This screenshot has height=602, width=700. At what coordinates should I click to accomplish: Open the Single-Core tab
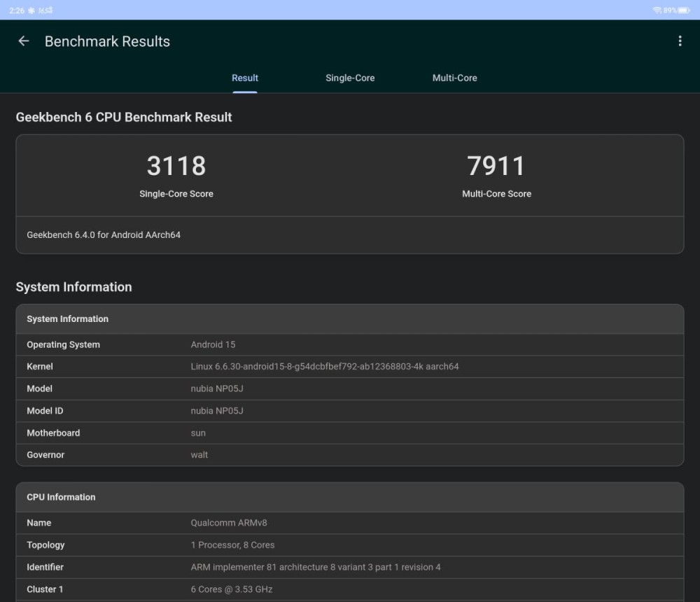pos(350,78)
